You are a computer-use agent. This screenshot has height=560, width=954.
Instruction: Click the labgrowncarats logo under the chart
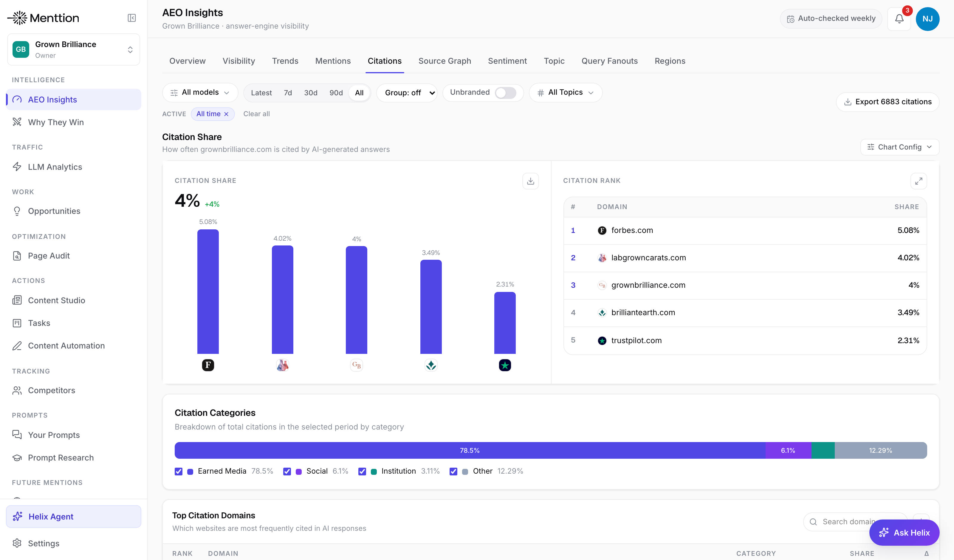[x=282, y=365]
